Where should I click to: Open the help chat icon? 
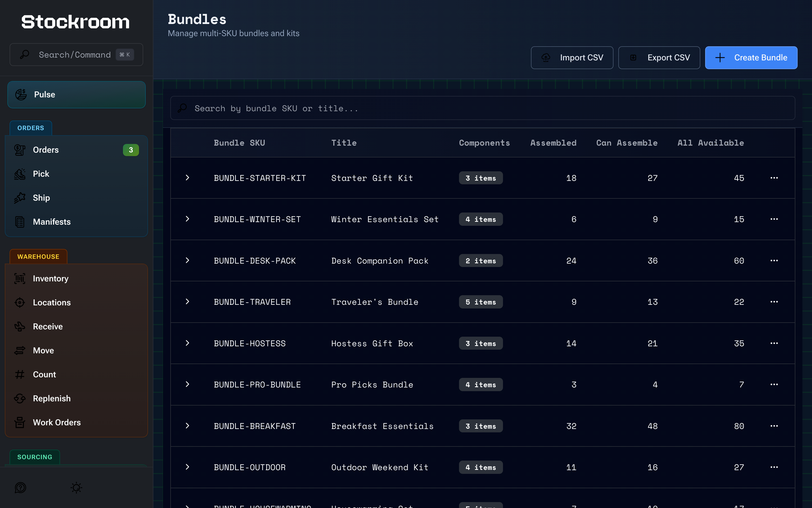[x=21, y=487]
